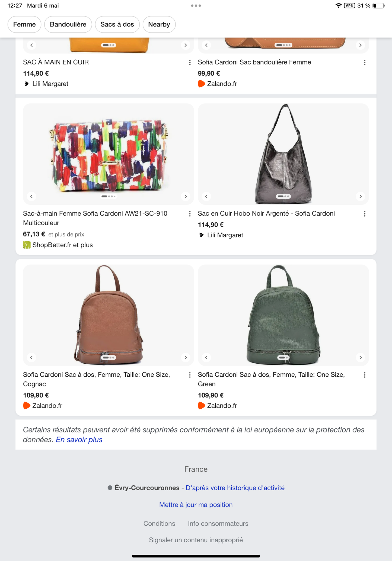
Task: Filter results by Sacs à dos
Action: click(117, 24)
